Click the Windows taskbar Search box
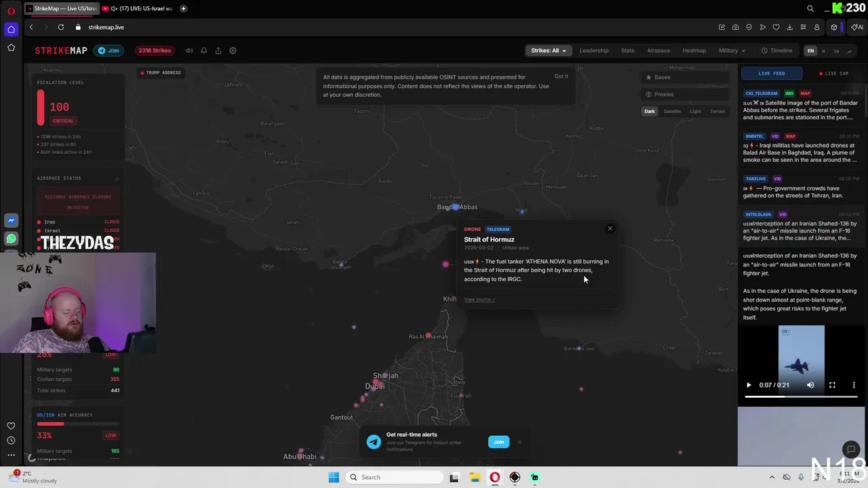This screenshot has height=488, width=868. 393,477
